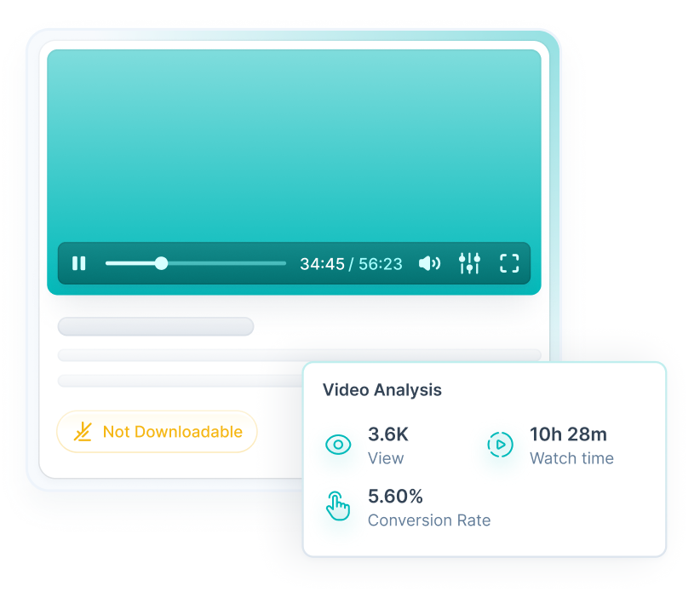The image size is (700, 592).
Task: Click the 5.60% conversion value
Action: click(395, 497)
